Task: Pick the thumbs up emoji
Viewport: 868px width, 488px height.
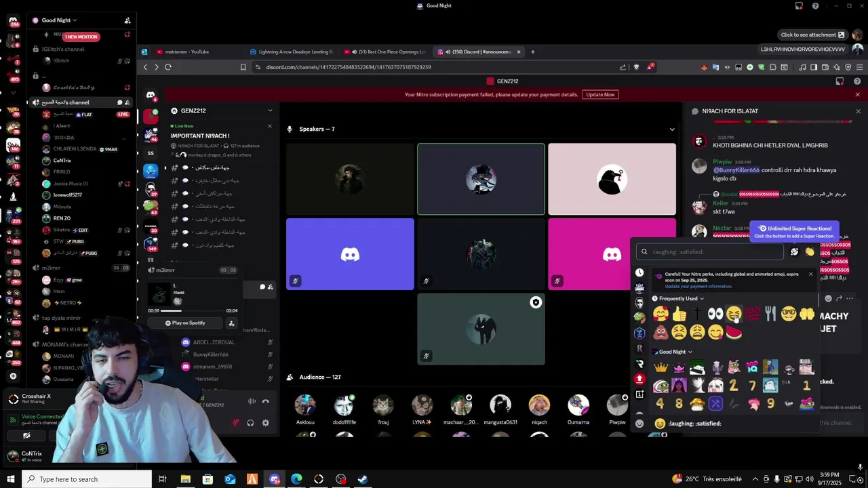Action: point(679,314)
